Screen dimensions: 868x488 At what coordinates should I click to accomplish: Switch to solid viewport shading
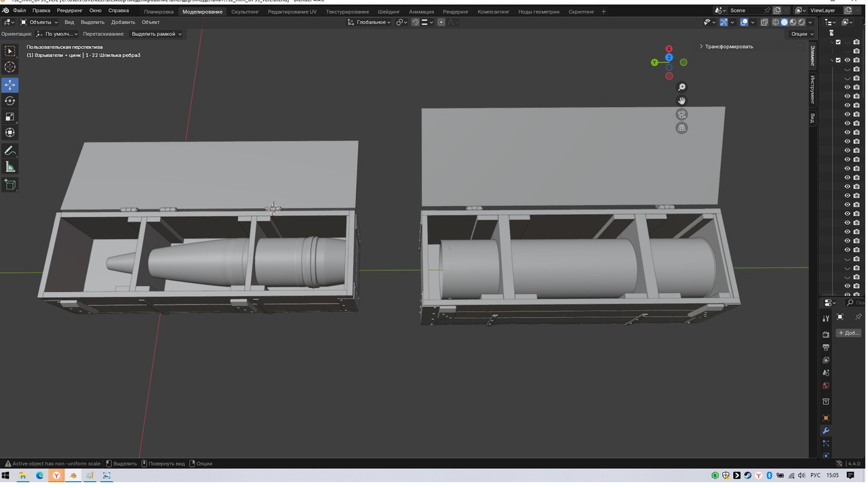click(x=785, y=22)
